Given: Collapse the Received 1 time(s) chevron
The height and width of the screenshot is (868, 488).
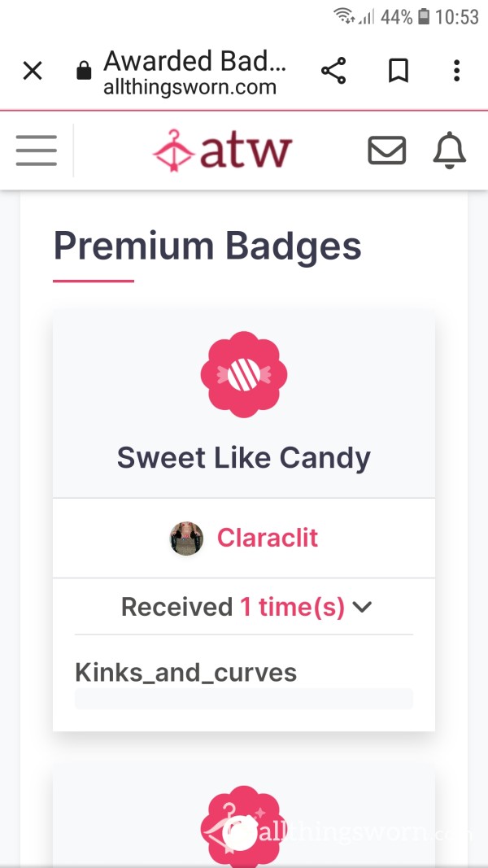Looking at the screenshot, I should point(362,607).
